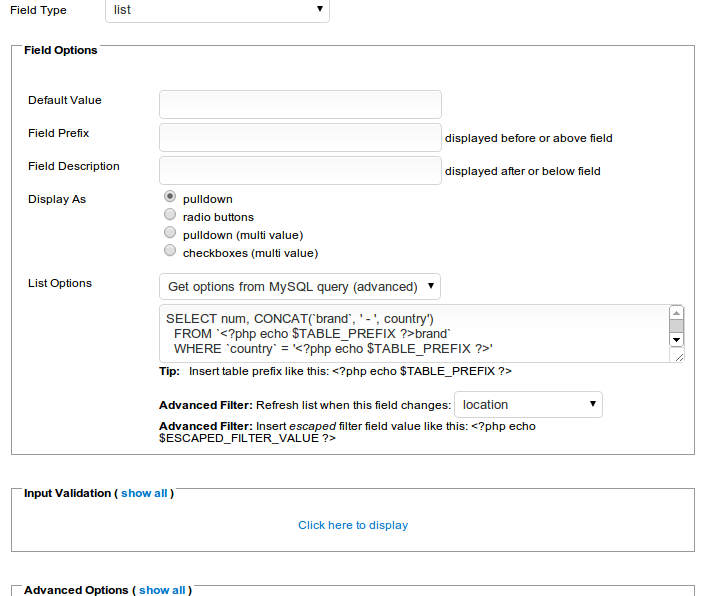Click inside the MySQL query textarea
The image size is (704, 596).
[410, 333]
